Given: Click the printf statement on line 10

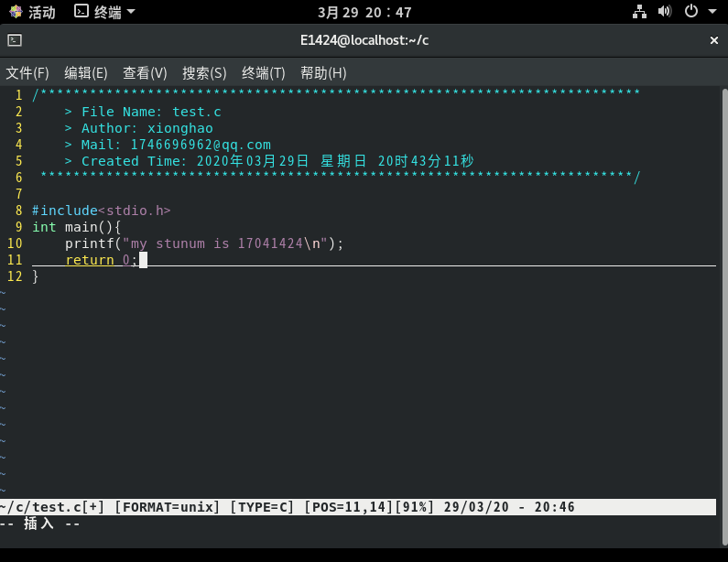Looking at the screenshot, I should click(204, 243).
